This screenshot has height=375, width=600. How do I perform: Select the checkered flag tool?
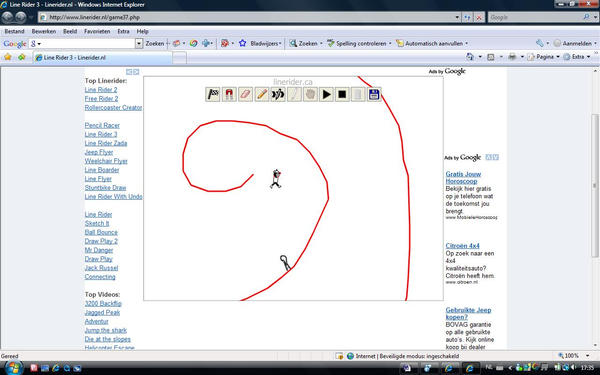[213, 94]
